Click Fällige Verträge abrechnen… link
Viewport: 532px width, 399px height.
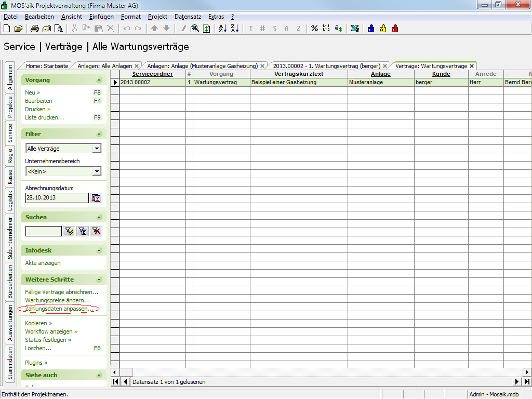(x=61, y=292)
